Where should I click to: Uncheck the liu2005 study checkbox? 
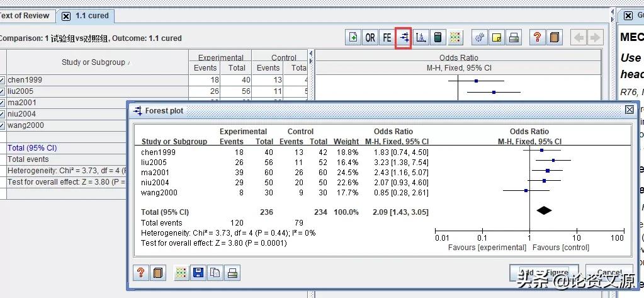[x=3, y=91]
